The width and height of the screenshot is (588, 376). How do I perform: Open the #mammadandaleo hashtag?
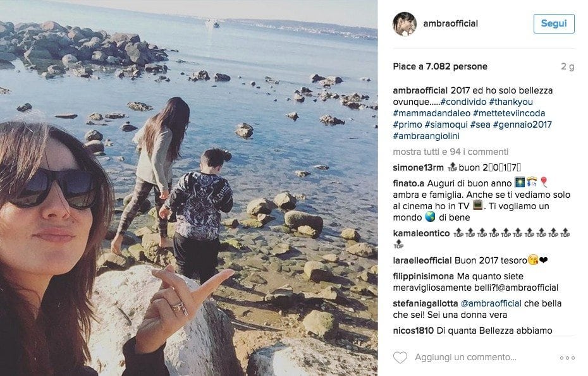(432, 113)
